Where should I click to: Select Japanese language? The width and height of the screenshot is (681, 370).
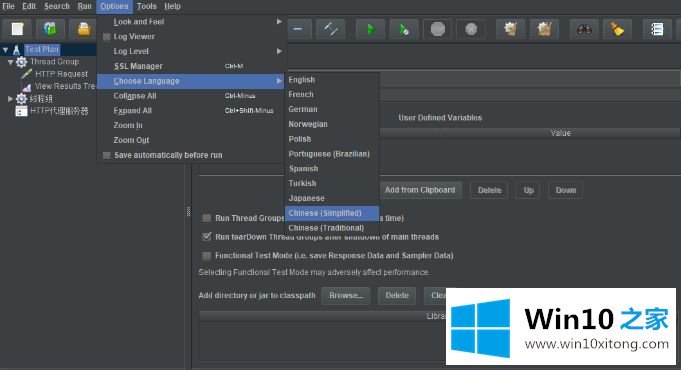point(332,198)
